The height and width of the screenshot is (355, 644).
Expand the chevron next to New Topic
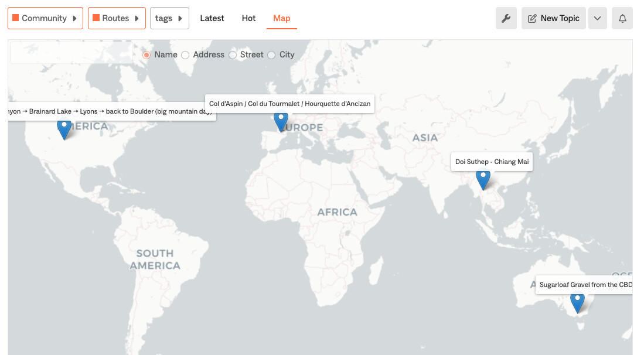[597, 18]
